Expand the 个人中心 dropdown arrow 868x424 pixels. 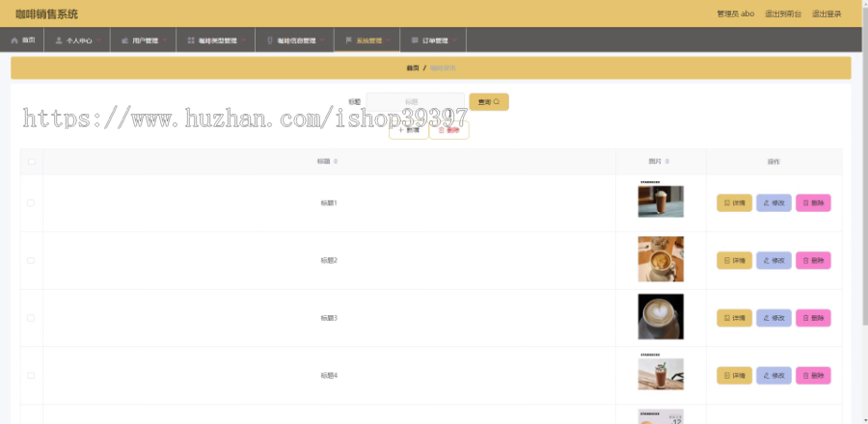pos(98,40)
